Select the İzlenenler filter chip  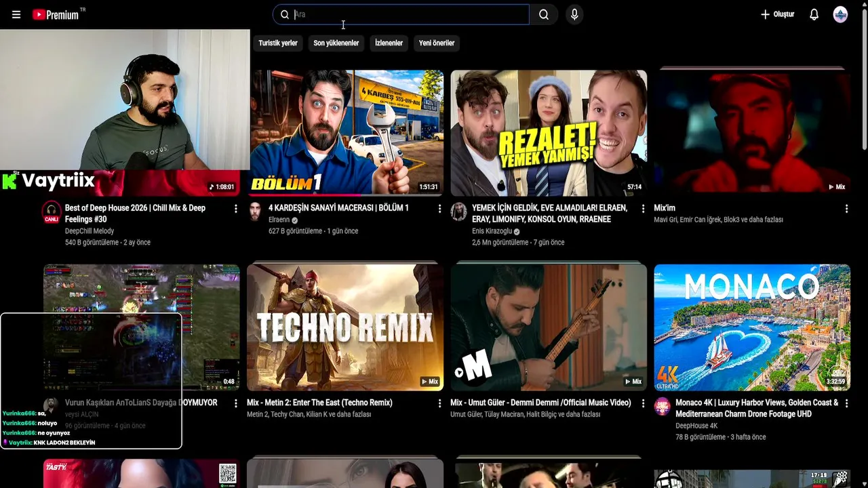click(x=389, y=43)
